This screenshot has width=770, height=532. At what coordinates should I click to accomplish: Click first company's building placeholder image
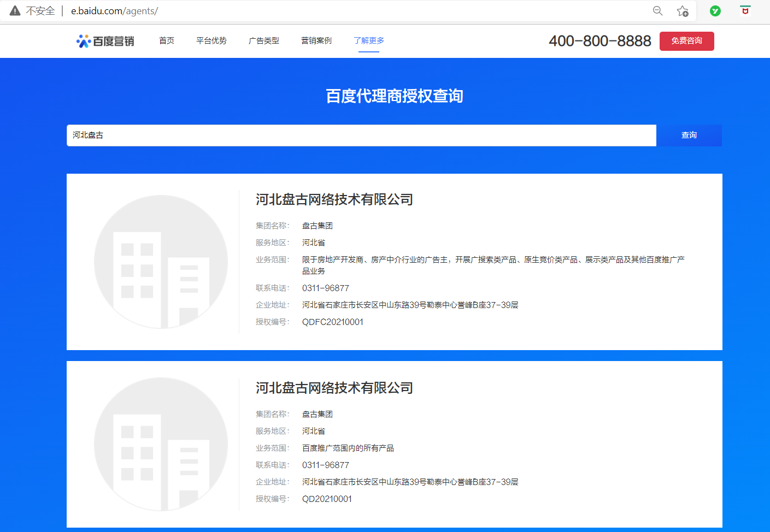coord(161,262)
